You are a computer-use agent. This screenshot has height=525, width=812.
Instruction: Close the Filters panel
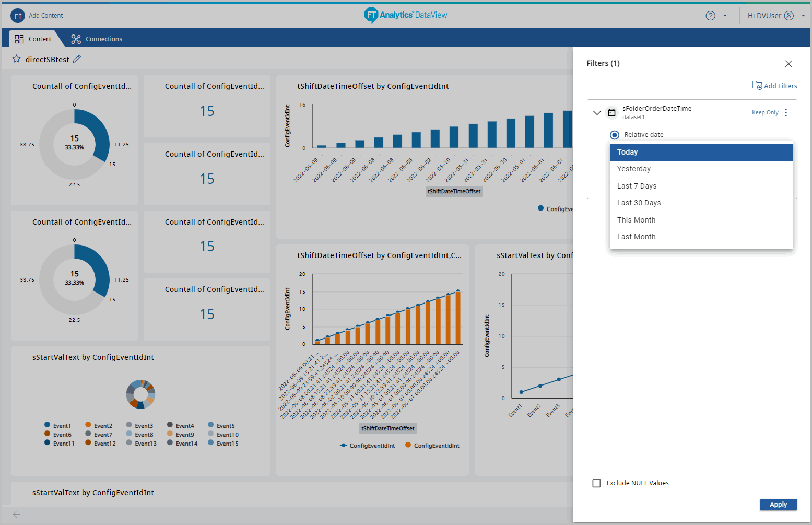[789, 64]
